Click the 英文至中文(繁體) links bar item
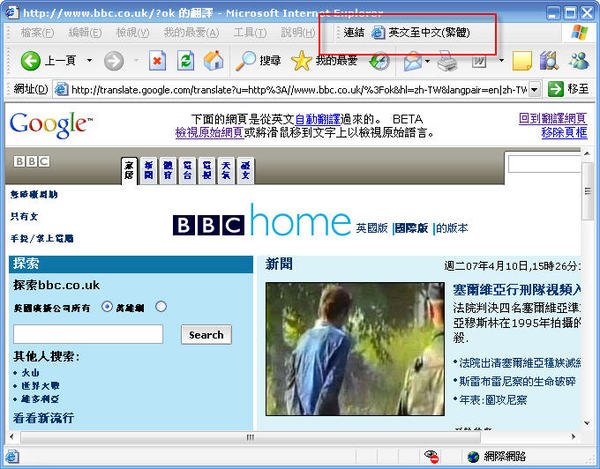 click(x=421, y=33)
